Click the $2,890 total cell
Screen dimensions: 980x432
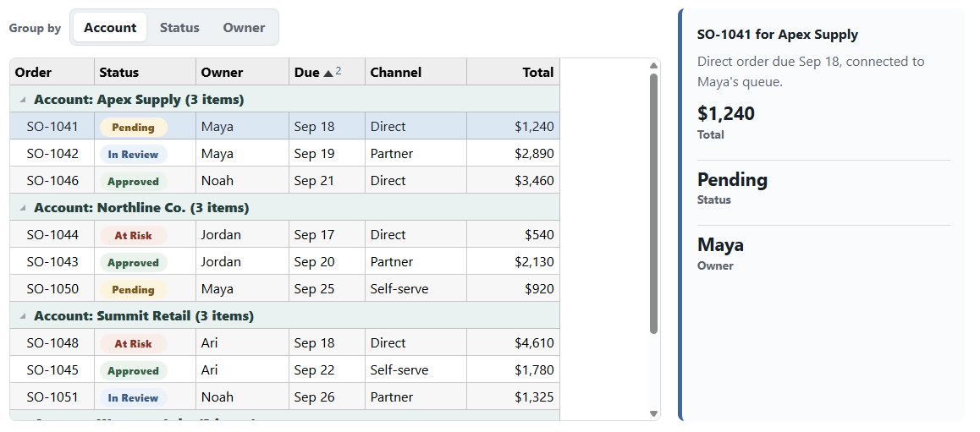pos(513,154)
